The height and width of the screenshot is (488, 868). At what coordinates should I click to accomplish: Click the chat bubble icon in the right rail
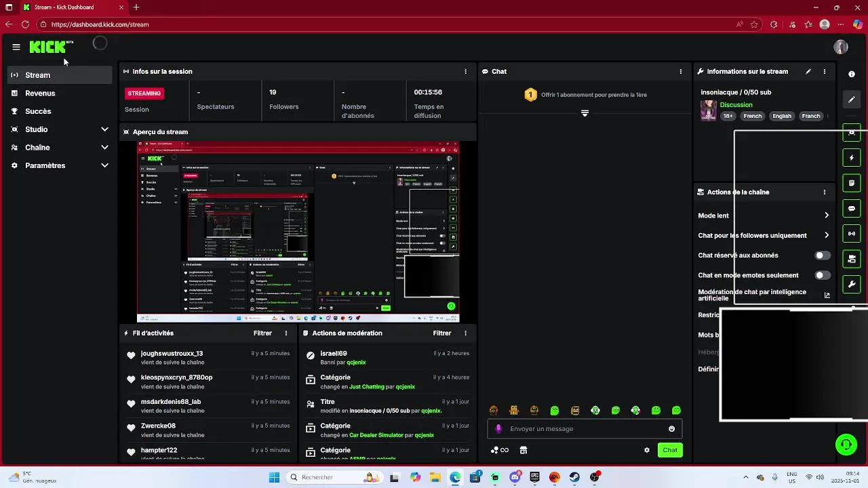pyautogui.click(x=852, y=208)
